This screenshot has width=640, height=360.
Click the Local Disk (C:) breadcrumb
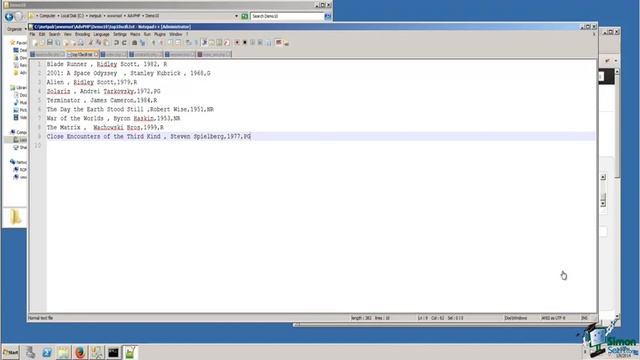coord(72,16)
